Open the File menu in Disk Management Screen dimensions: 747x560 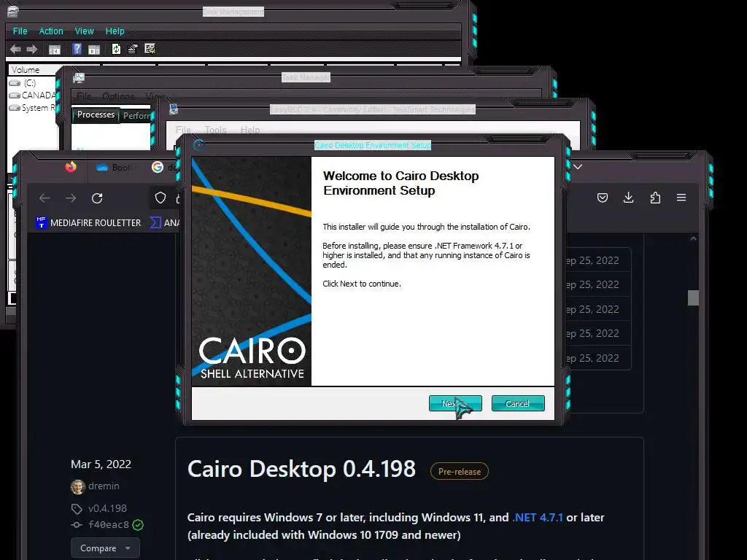pos(20,31)
